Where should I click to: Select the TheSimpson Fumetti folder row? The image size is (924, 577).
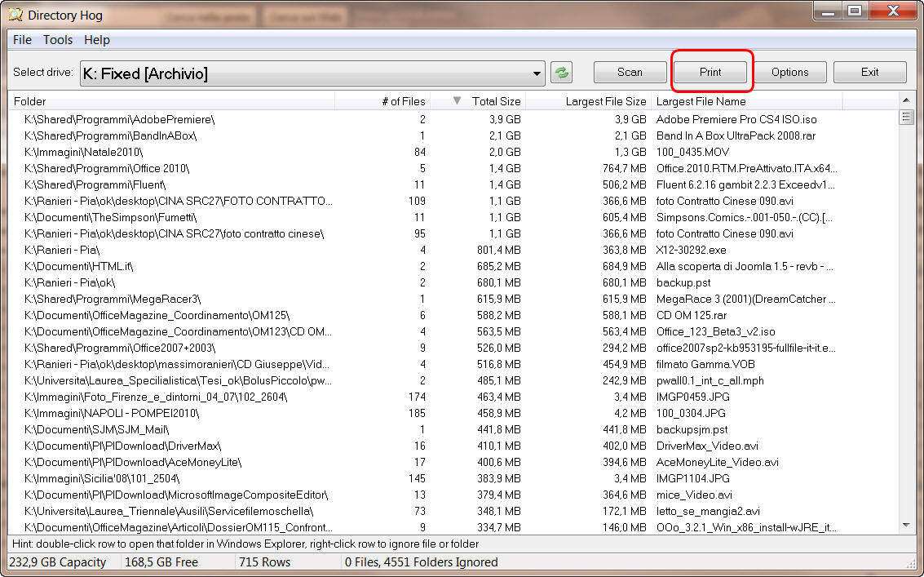click(163, 217)
